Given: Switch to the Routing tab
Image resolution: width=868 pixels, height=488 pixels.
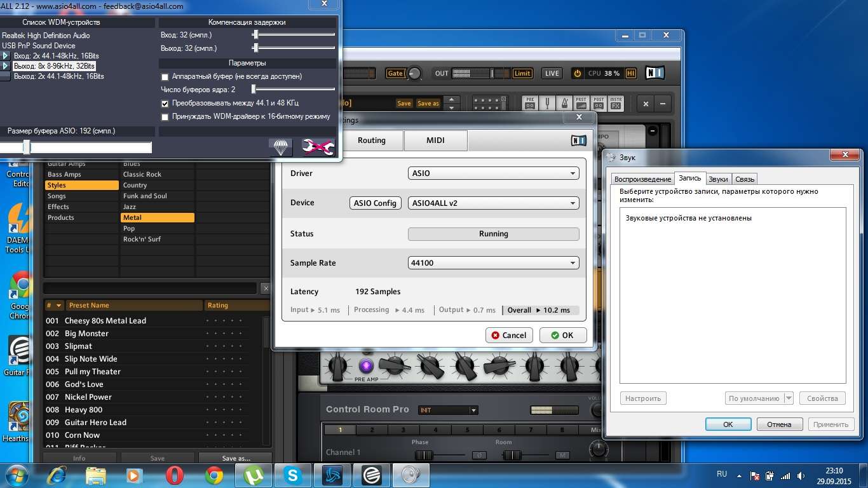Looking at the screenshot, I should pyautogui.click(x=371, y=140).
